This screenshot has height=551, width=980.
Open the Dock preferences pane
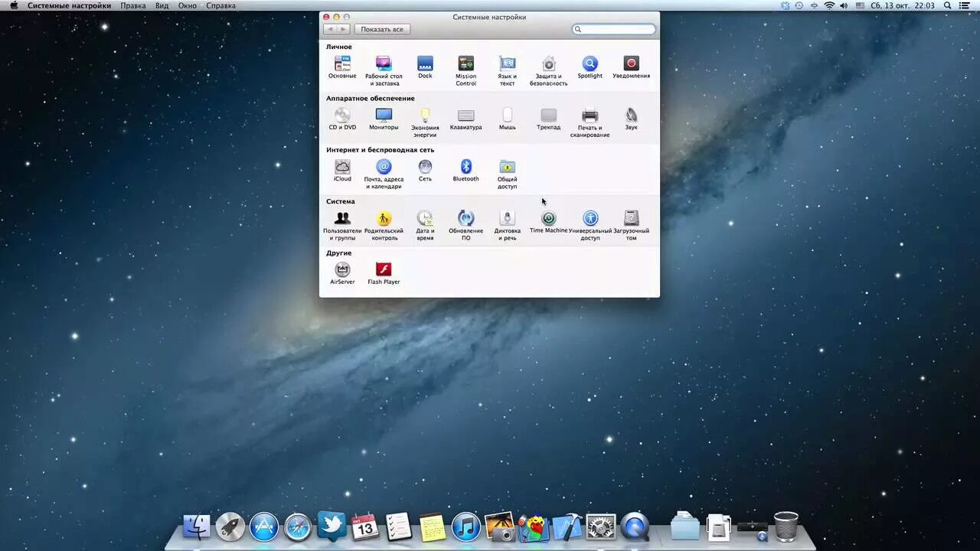425,67
